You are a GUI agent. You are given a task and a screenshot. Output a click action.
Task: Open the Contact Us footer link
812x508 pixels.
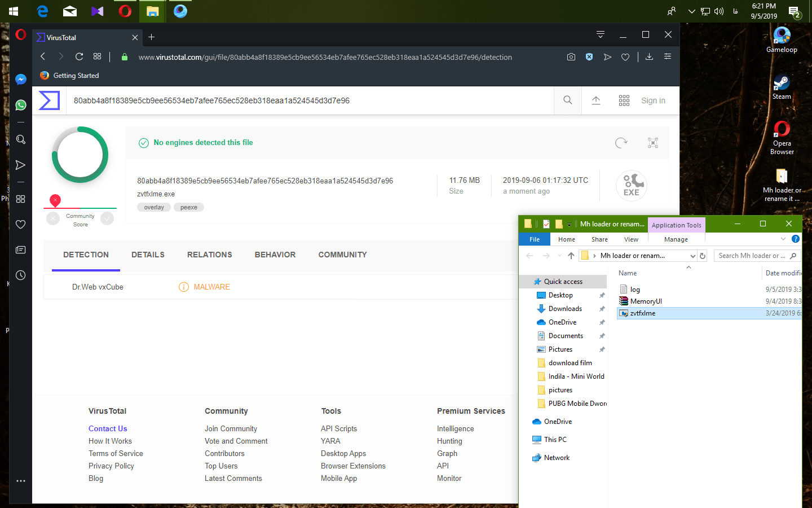[108, 429]
